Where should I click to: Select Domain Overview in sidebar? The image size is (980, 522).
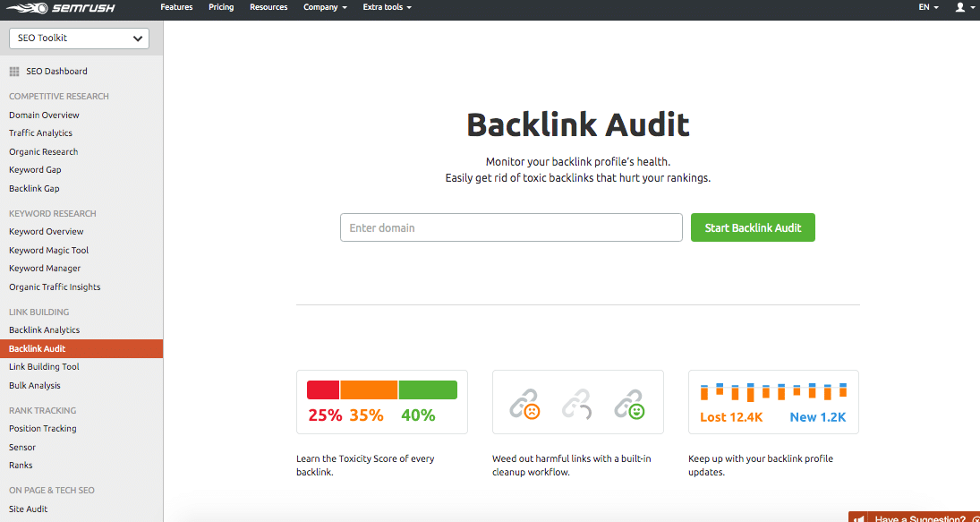[x=44, y=115]
